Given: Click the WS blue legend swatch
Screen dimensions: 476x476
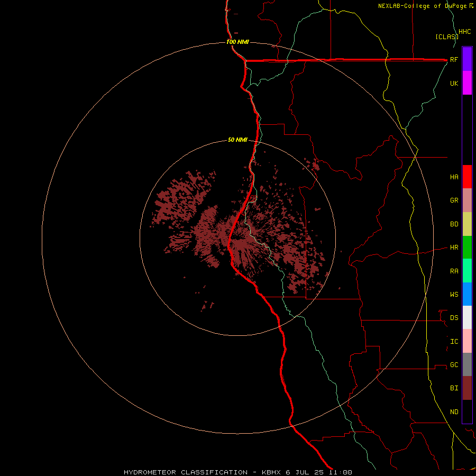Looking at the screenshot, I should 467,294.
